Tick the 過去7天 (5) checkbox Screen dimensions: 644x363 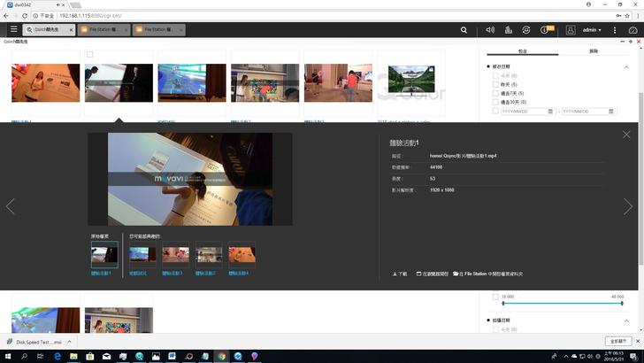[495, 94]
